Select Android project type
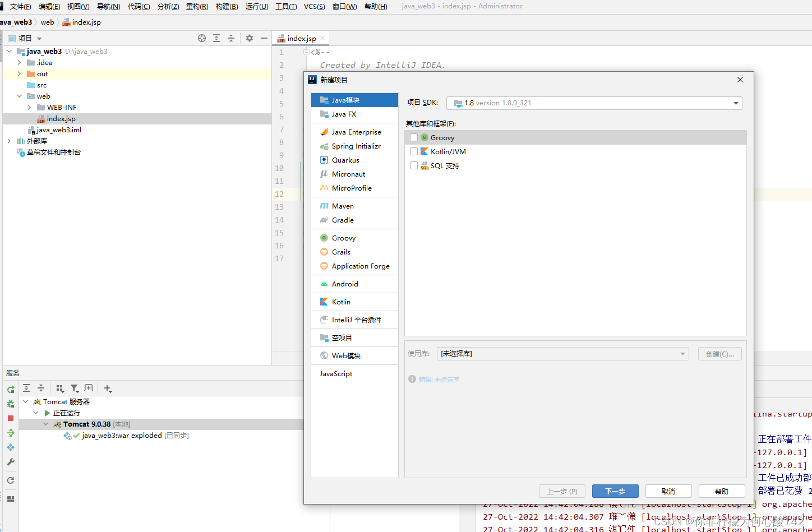This screenshot has width=812, height=532. pos(354,284)
